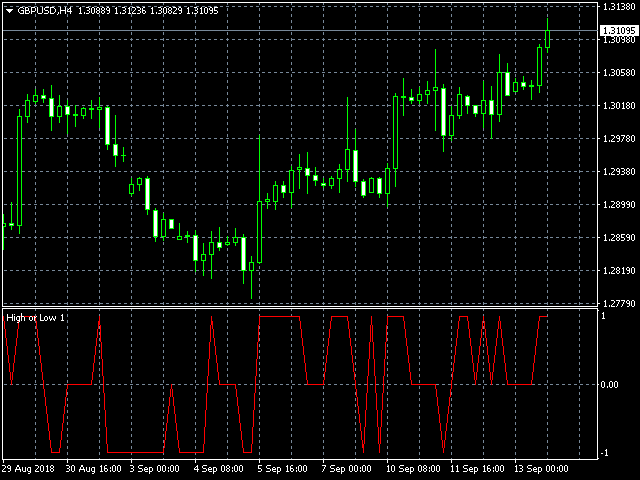Viewport: 640px width, 480px height.
Task: Click the 11 Sep 16:00 time label
Action: [x=477, y=469]
